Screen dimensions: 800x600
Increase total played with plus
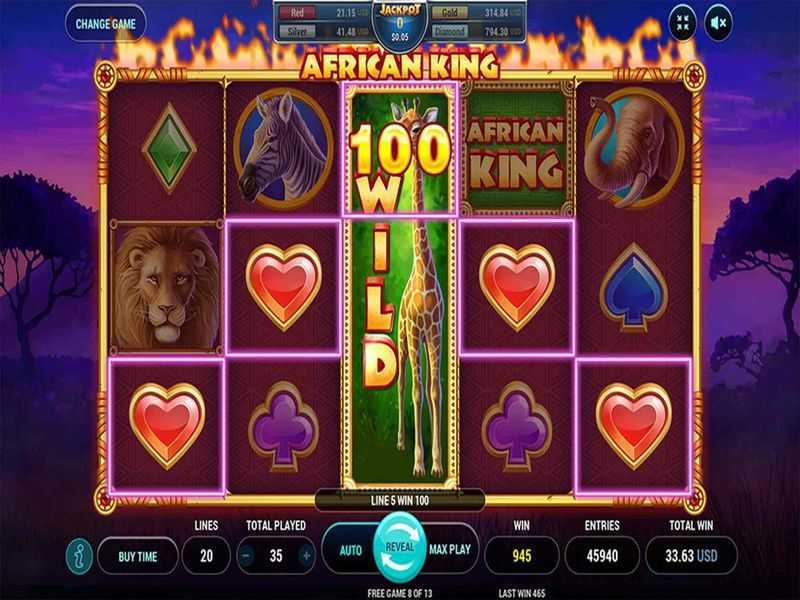click(306, 556)
